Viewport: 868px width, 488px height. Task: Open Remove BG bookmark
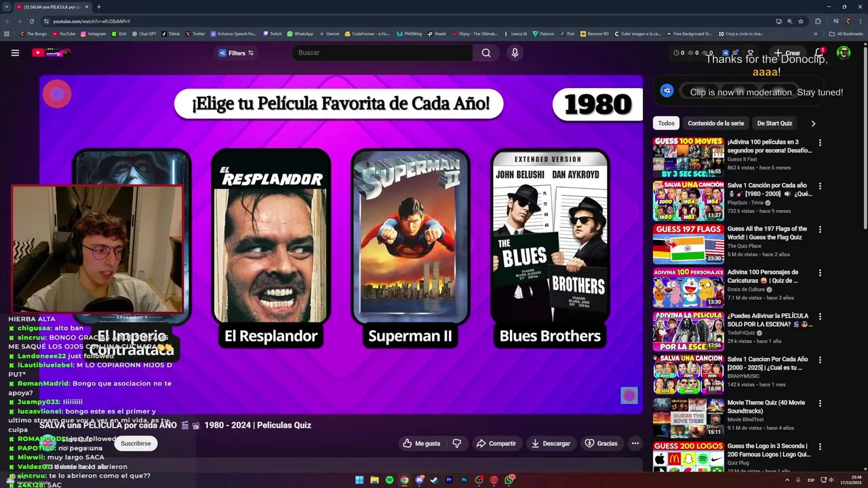[595, 33]
